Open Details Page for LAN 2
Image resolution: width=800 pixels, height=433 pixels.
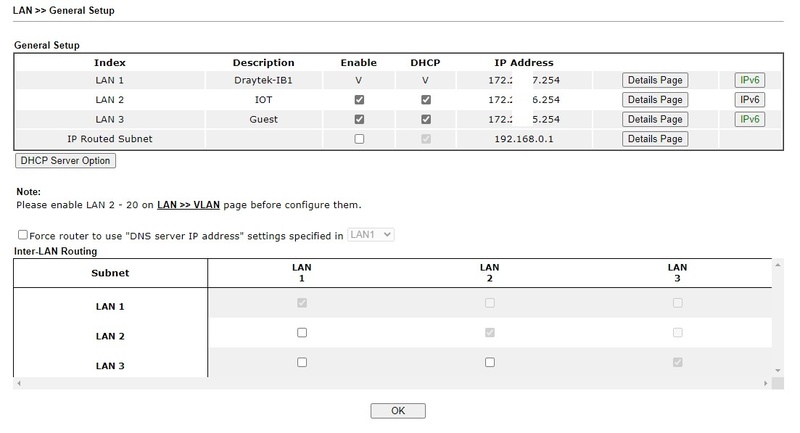click(x=655, y=100)
